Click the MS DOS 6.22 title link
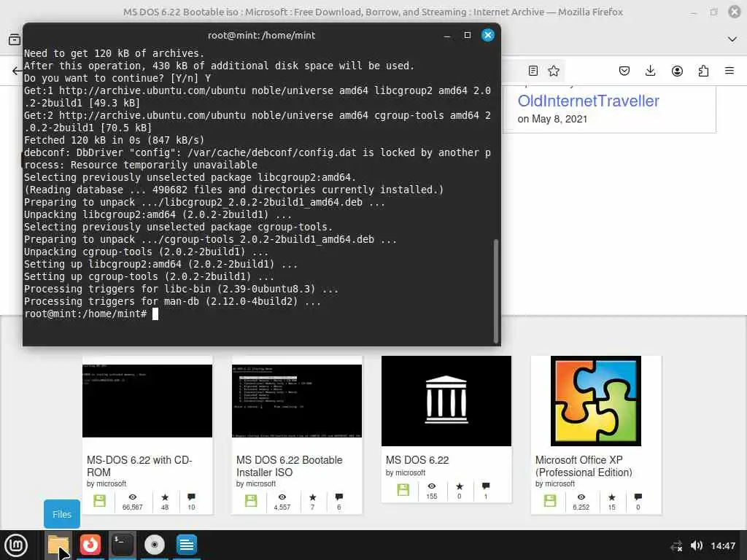This screenshot has width=747, height=560. click(417, 460)
